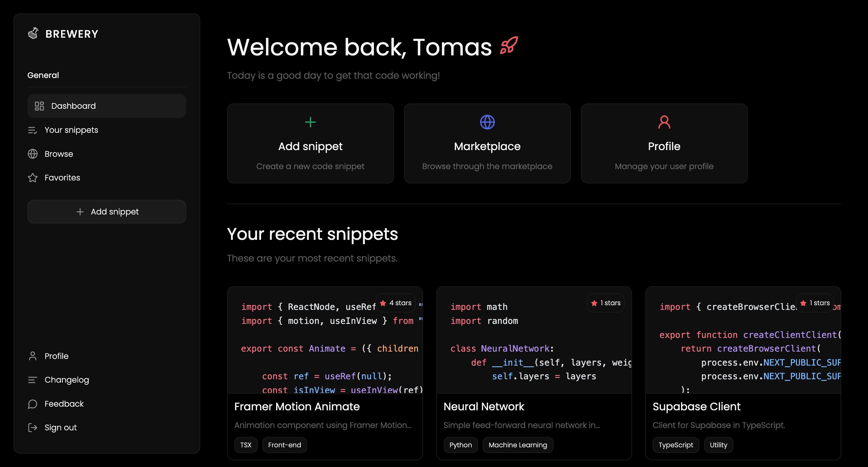Click the red Profile person icon on card
The image size is (868, 467).
click(664, 122)
